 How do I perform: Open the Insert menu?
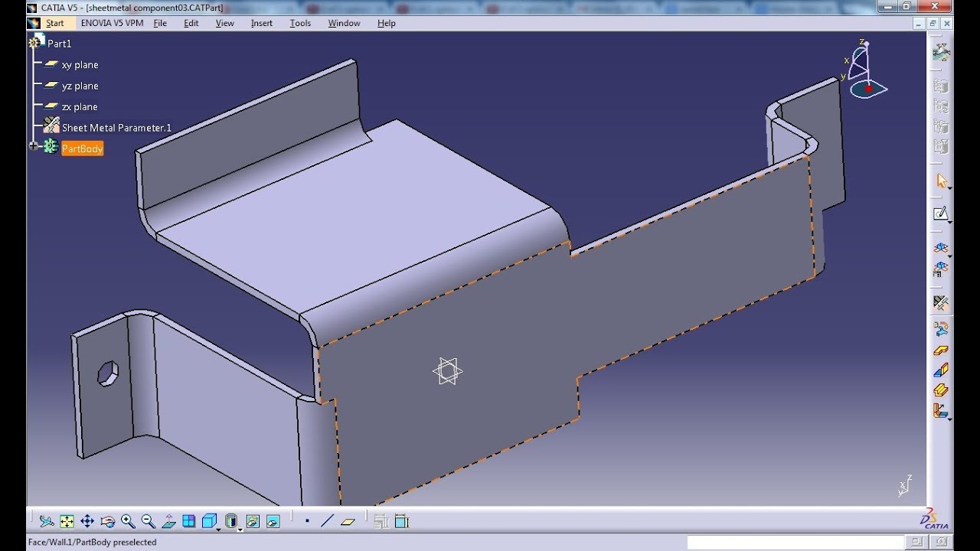[262, 23]
